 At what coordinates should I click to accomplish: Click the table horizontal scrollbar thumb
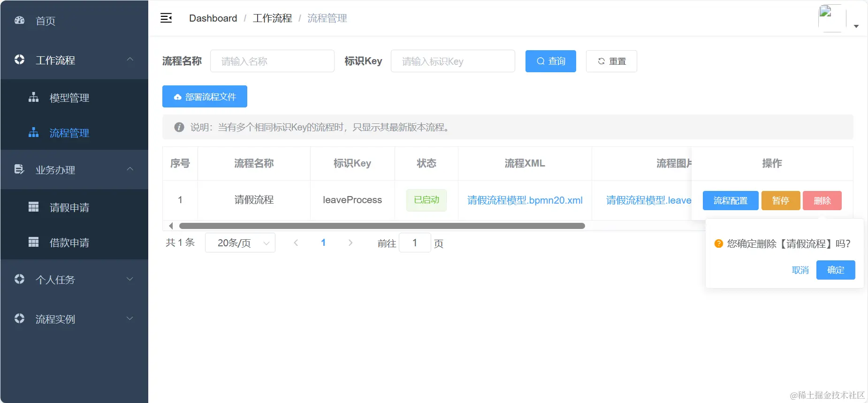[x=382, y=226]
